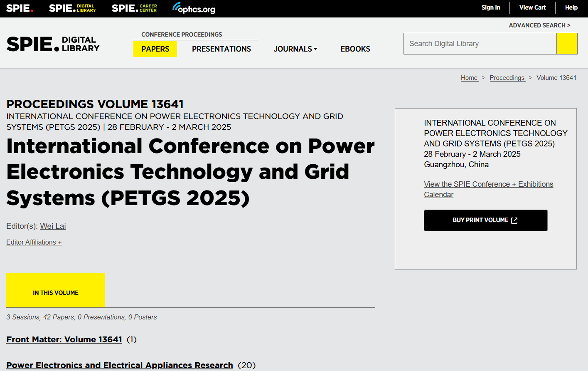
Task: Click the Conference Proceedings heading
Action: 182,35
